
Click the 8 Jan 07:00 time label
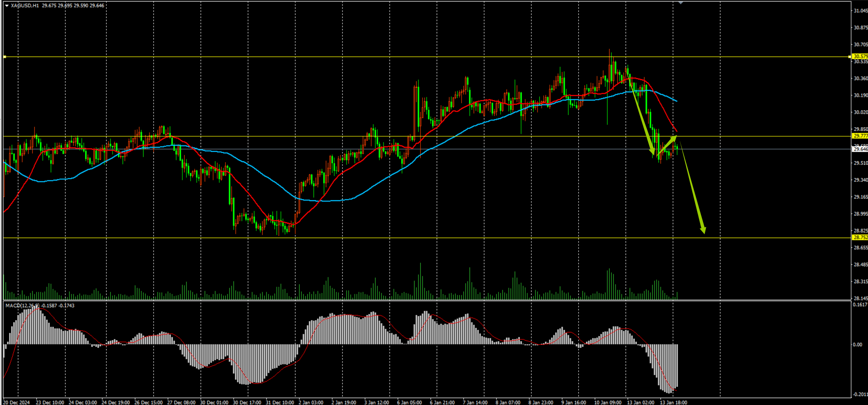pyautogui.click(x=508, y=403)
